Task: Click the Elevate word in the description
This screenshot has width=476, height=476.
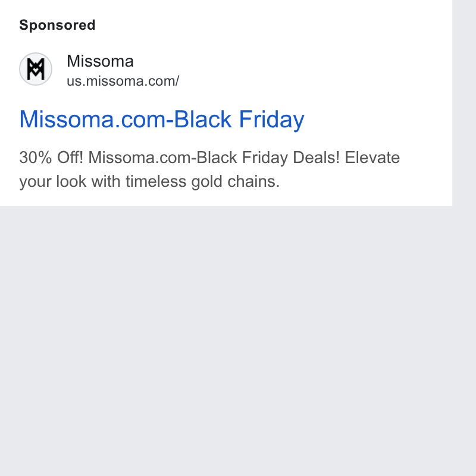Action: pyautogui.click(x=372, y=158)
